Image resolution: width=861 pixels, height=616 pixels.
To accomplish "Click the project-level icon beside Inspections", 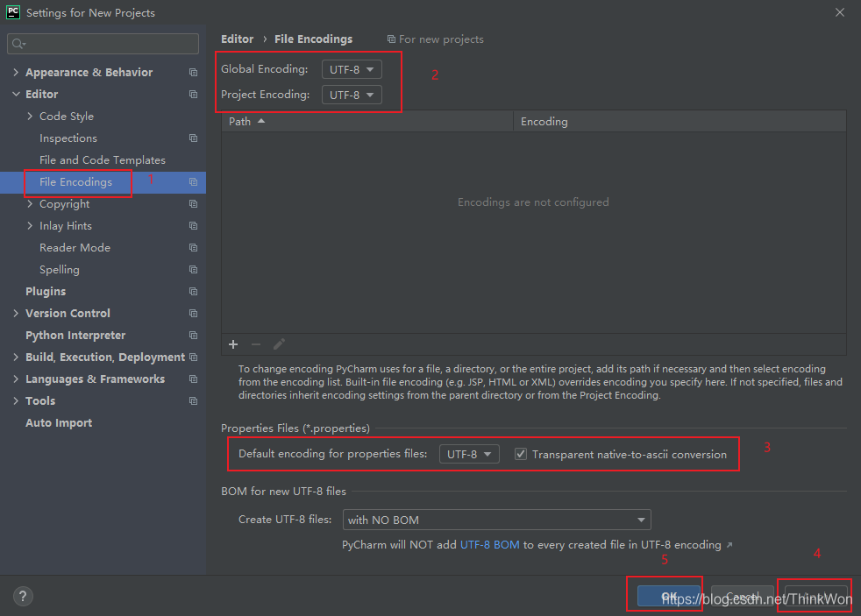I will tap(193, 138).
